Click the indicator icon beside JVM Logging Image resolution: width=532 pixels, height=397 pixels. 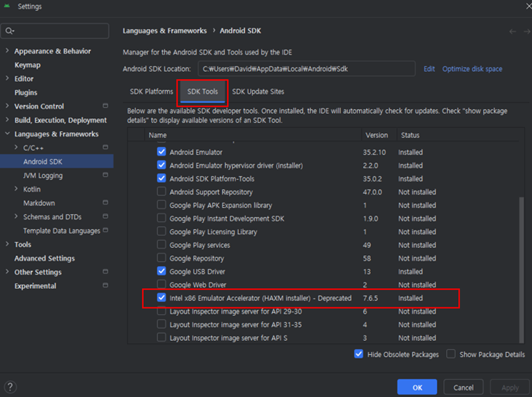(x=104, y=175)
